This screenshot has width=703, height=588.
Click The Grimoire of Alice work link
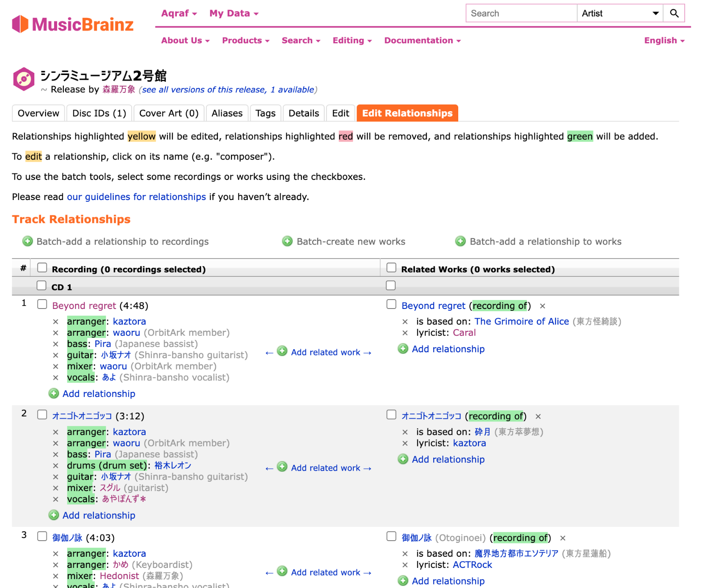point(521,321)
